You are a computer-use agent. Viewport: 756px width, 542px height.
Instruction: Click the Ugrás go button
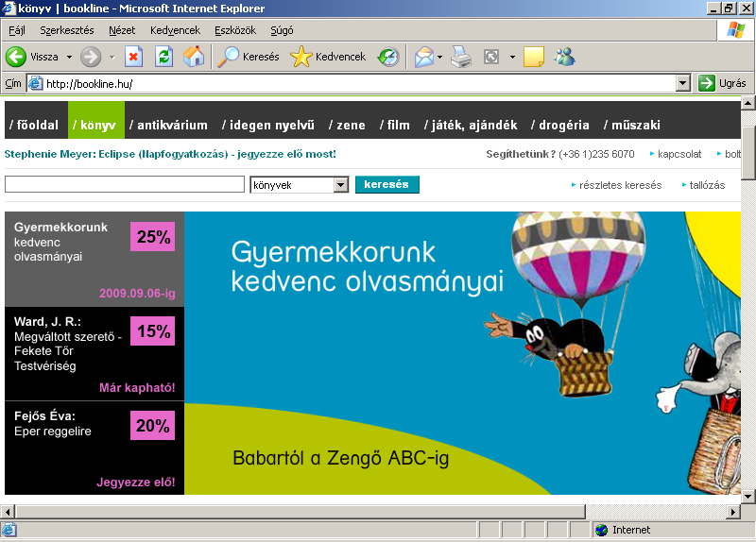pos(722,83)
